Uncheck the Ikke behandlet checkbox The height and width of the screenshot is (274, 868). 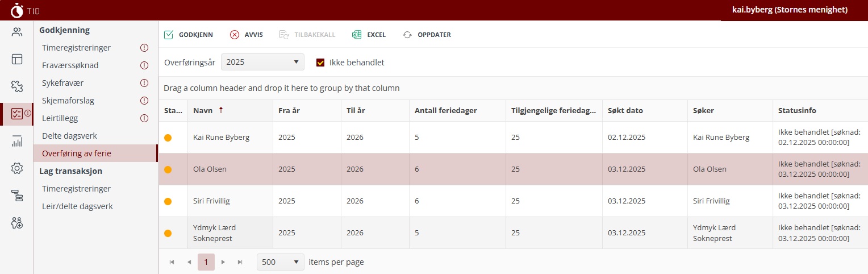coord(320,63)
